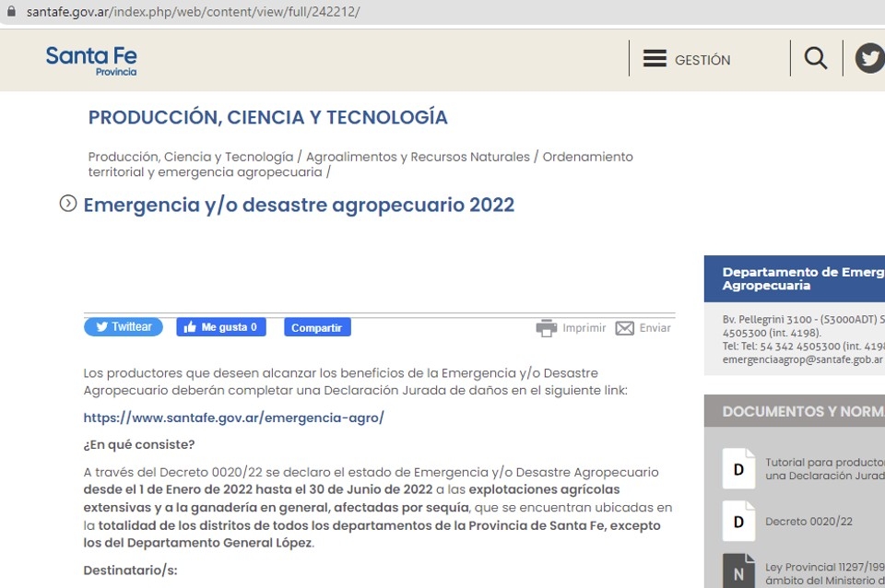Go to Agroalimentos y Recursos Naturales breadcrumb
The image size is (885, 588).
click(418, 157)
